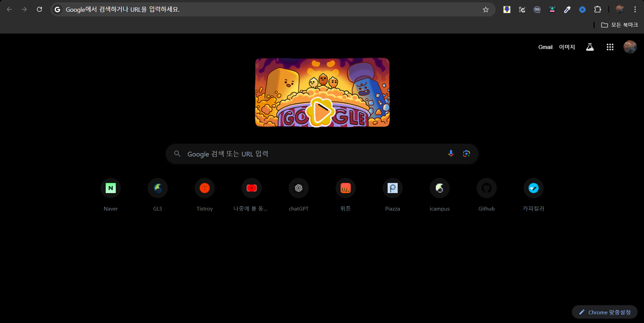Open Chrome's three-dot menu
This screenshot has height=323, width=644.
[635, 9]
